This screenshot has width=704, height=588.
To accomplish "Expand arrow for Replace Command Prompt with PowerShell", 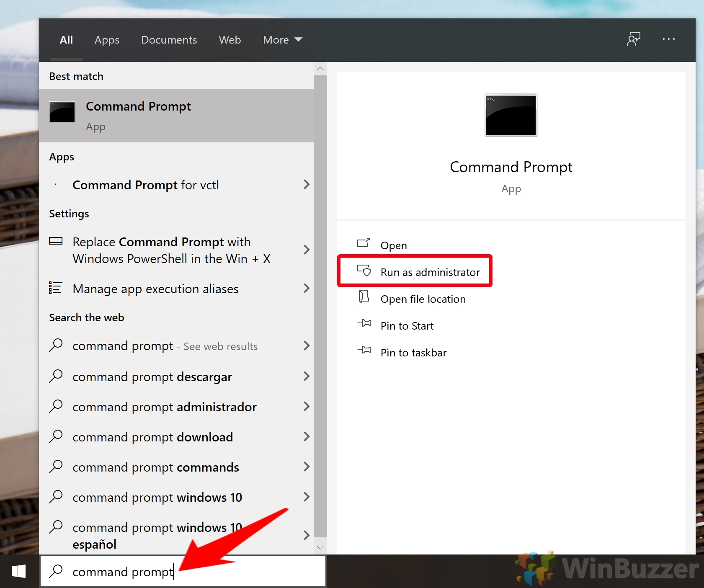I will click(x=307, y=250).
